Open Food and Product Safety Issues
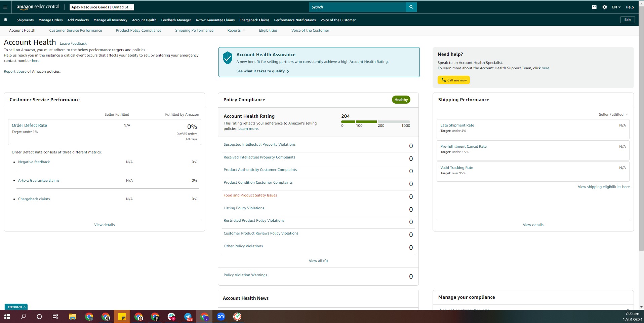Image resolution: width=644 pixels, height=323 pixels. click(x=250, y=195)
